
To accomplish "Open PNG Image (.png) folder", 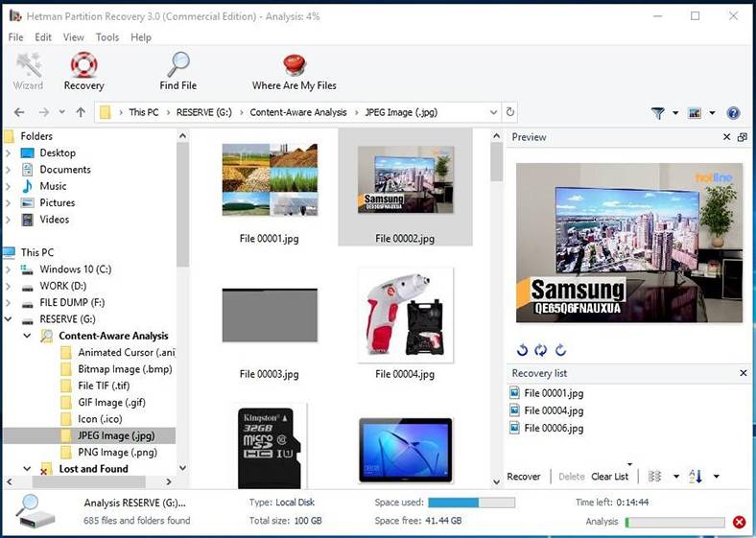I will coord(117,453).
